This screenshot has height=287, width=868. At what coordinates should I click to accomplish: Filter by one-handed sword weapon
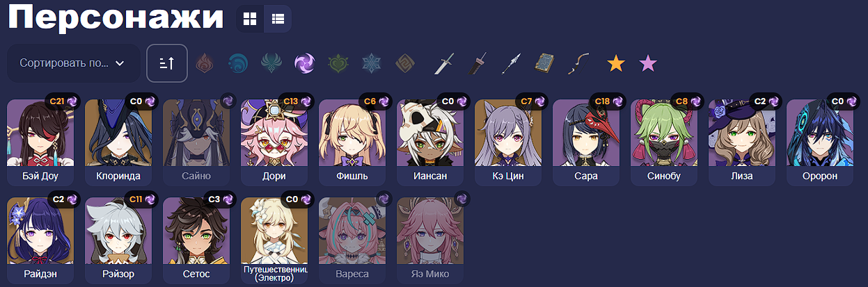tap(444, 64)
